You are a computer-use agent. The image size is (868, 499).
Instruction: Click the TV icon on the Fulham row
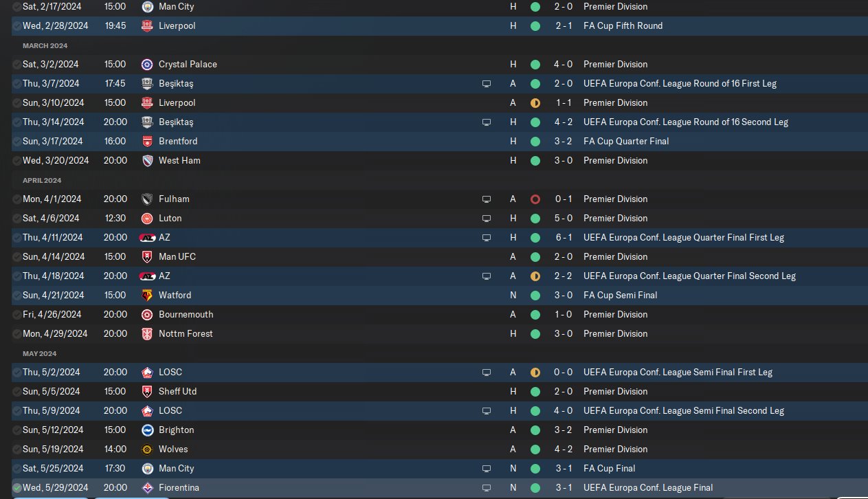487,199
